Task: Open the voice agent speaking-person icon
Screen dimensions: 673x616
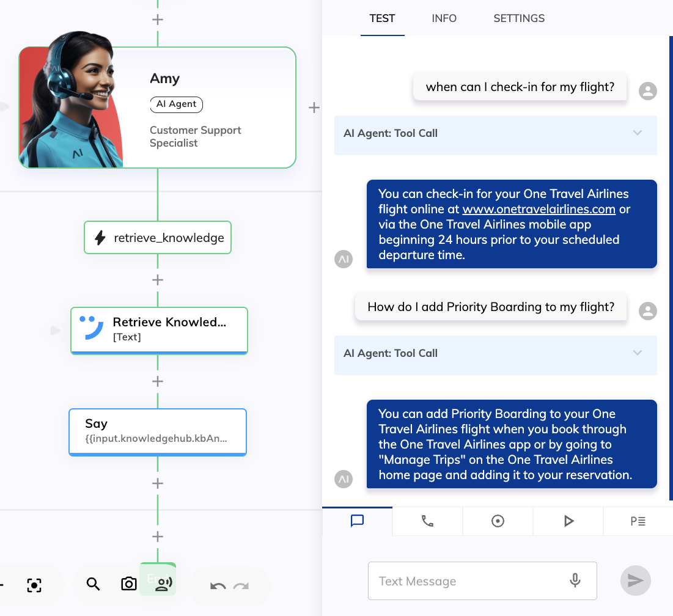Action: pos(164,584)
